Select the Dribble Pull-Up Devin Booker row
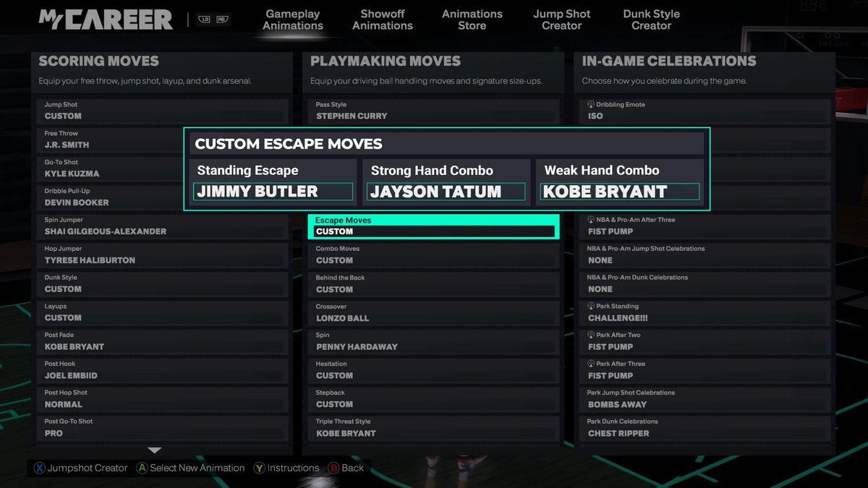 110,197
